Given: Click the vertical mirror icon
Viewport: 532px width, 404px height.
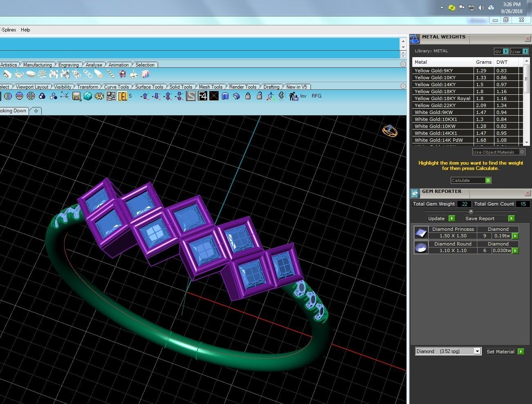Looking at the screenshot, I should point(8,96).
